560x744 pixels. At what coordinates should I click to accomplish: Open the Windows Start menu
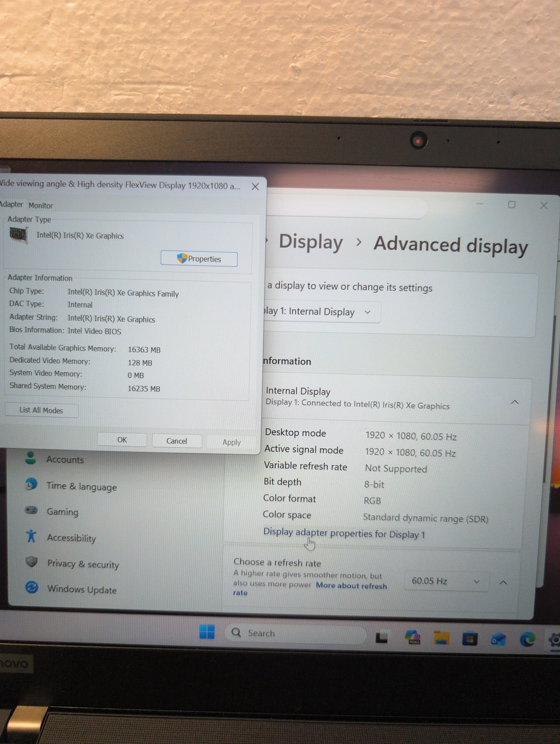point(207,631)
